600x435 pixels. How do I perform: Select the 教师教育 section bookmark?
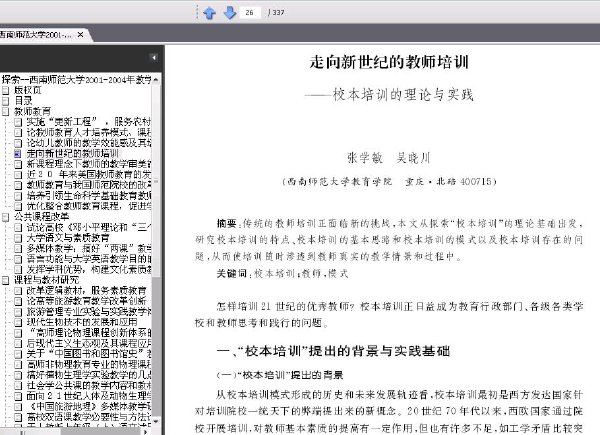[33, 111]
